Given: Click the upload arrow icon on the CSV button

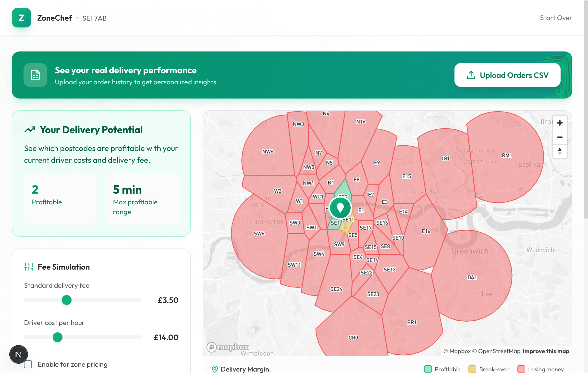Looking at the screenshot, I should tap(471, 75).
